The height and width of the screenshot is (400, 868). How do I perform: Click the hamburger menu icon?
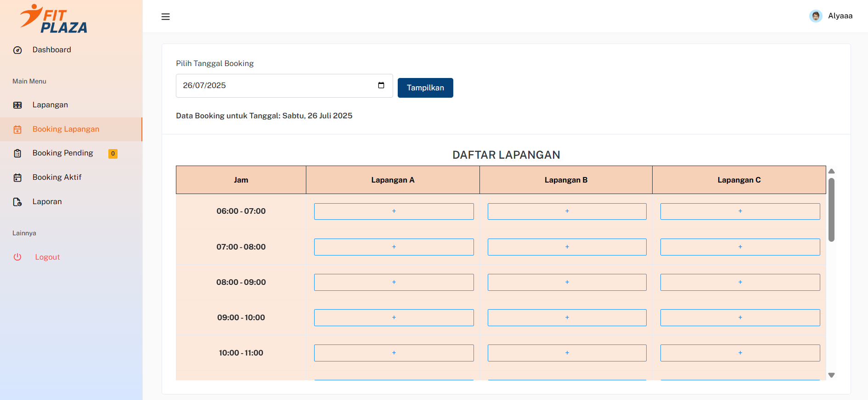click(x=165, y=17)
